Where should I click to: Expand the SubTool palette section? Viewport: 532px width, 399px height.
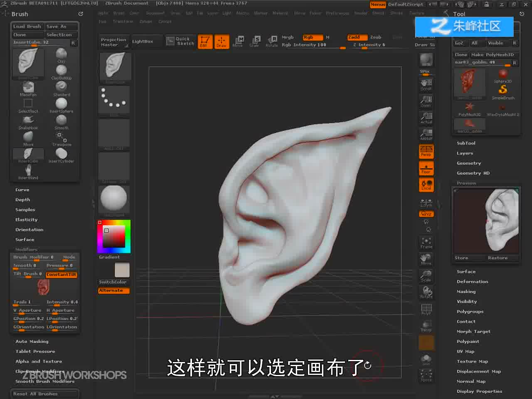tap(466, 143)
